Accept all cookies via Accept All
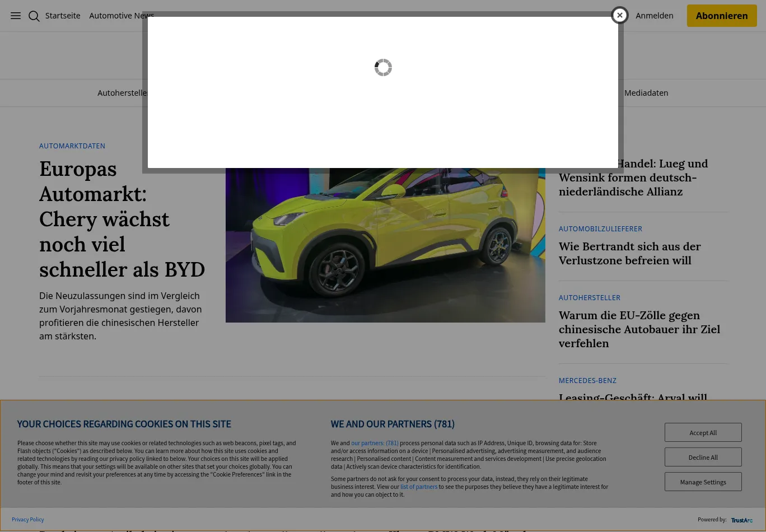The height and width of the screenshot is (532, 766). tap(703, 432)
